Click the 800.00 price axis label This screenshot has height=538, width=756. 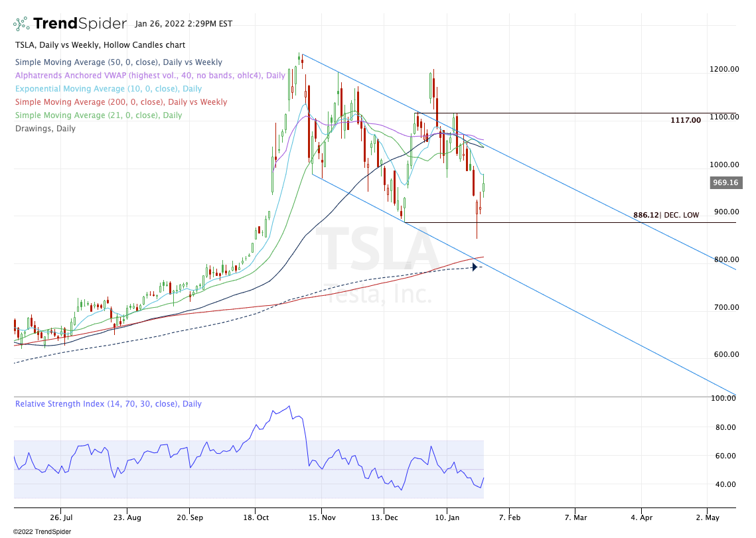pyautogui.click(x=727, y=259)
